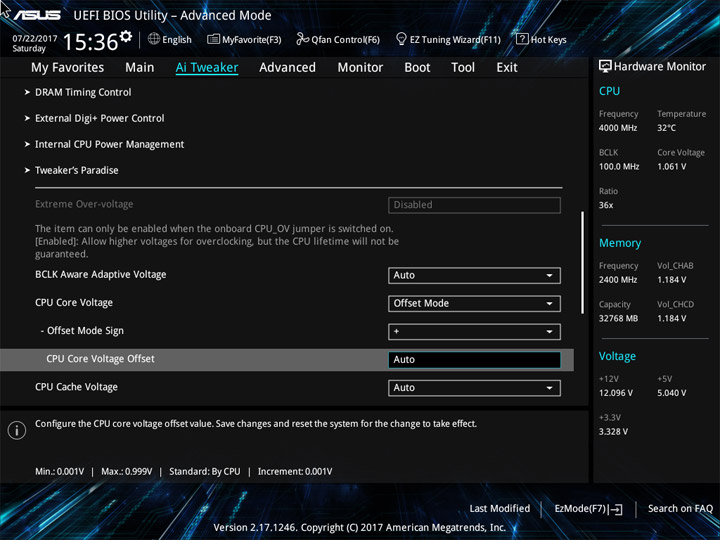Open the Tool tab
Screen dimensions: 720x540
coord(463,68)
